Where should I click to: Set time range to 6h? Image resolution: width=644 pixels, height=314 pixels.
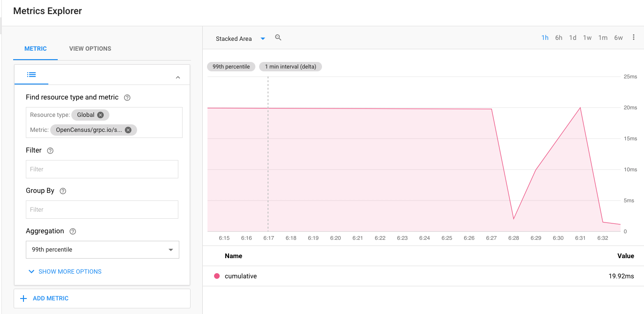pos(559,38)
